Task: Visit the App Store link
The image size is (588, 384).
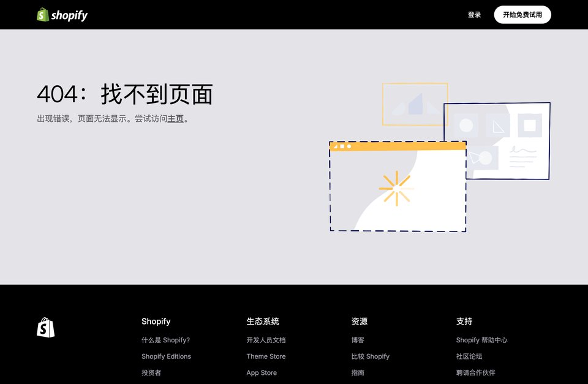Action: point(262,373)
